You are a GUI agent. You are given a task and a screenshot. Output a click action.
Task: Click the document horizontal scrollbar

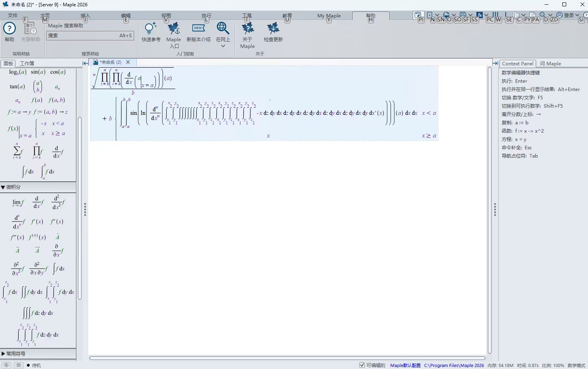287,358
